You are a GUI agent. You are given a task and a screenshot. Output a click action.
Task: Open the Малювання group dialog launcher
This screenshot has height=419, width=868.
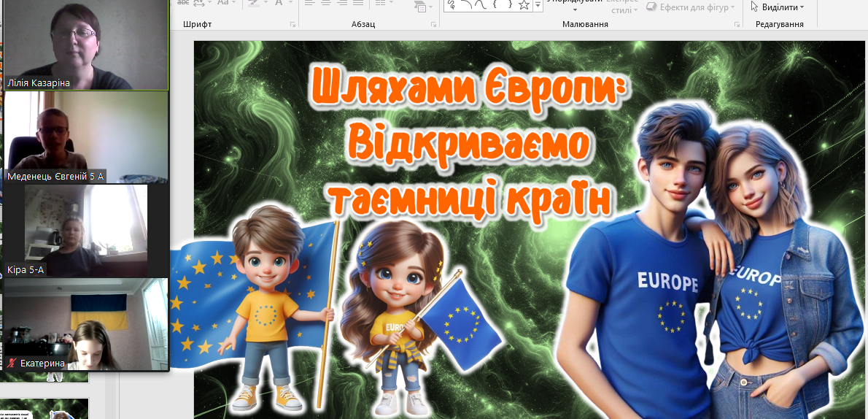tap(737, 24)
